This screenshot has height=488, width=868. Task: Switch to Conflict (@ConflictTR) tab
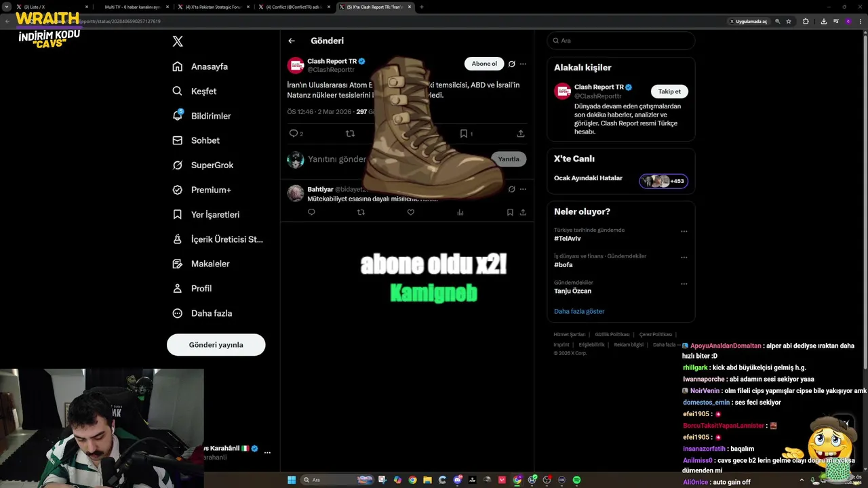(x=294, y=7)
